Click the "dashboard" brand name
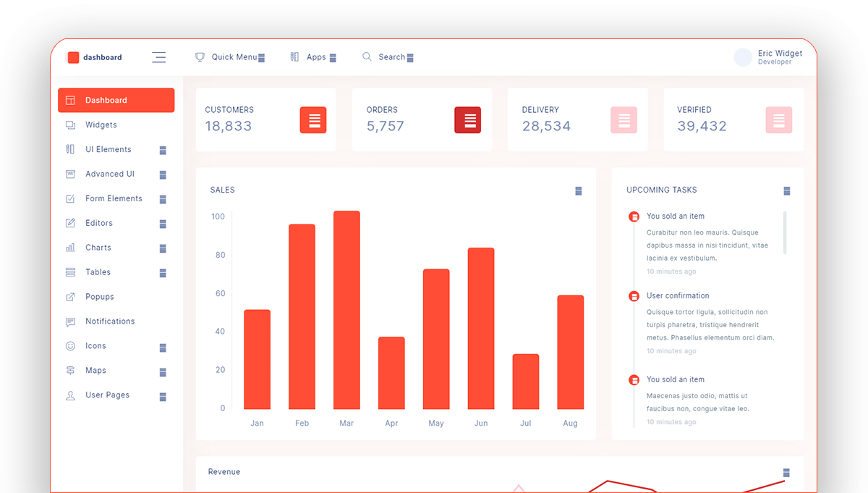Viewport: 868px width, 493px height. 103,58
